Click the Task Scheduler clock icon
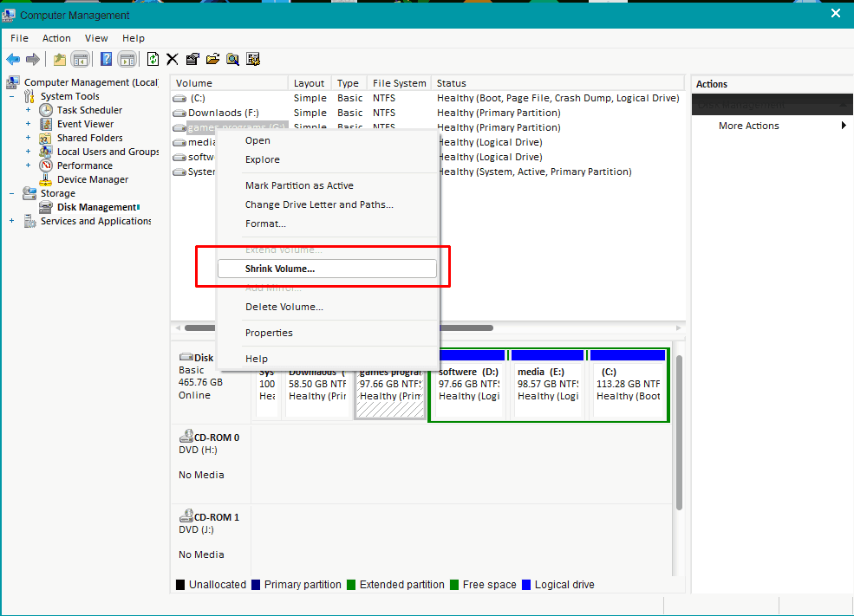 [x=46, y=110]
